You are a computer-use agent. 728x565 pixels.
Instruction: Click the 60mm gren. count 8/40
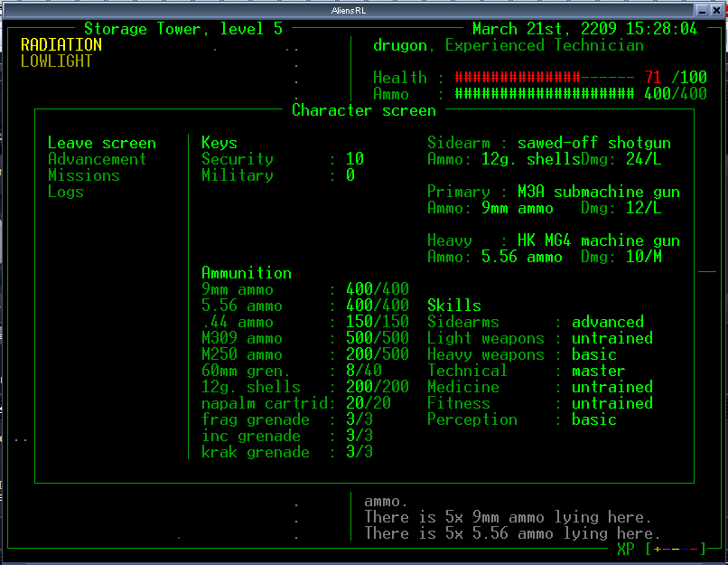[364, 371]
